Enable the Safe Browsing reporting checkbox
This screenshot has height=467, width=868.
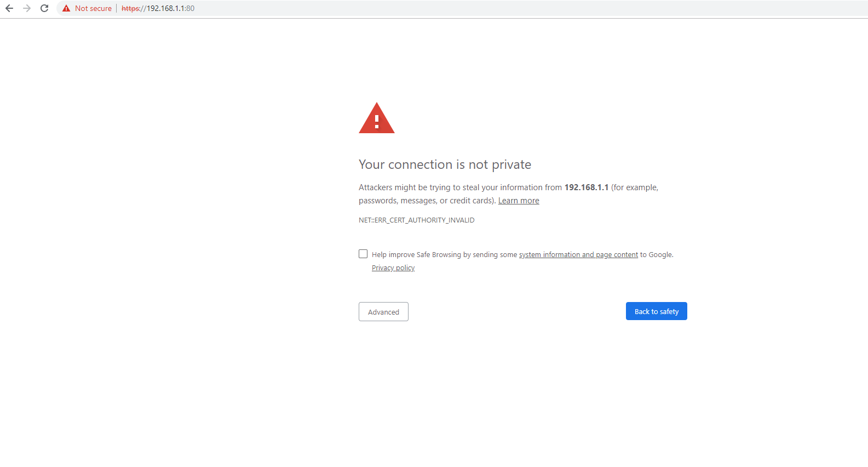click(363, 254)
